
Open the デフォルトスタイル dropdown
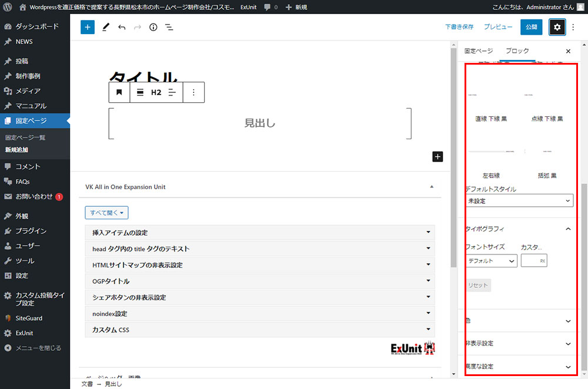[x=519, y=200]
